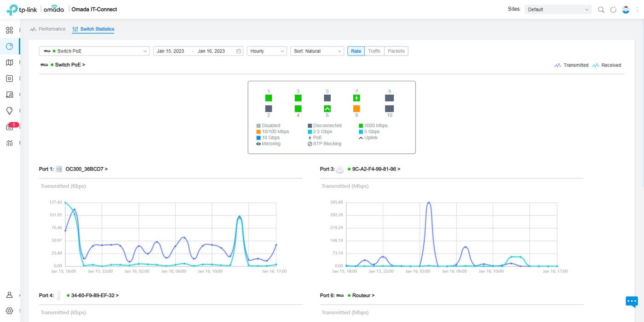Select the Rate view option
This screenshot has height=322, width=644.
click(356, 51)
